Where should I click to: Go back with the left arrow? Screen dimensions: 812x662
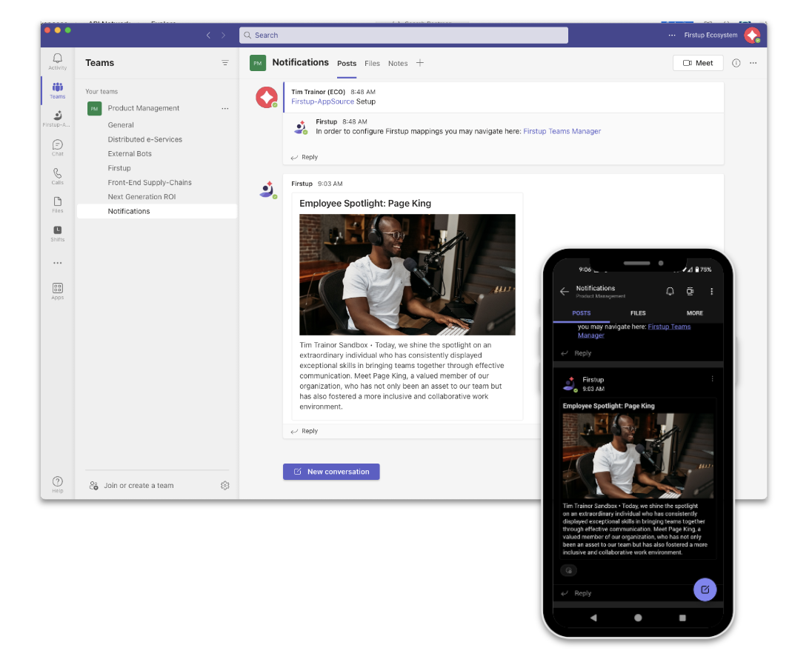[208, 36]
